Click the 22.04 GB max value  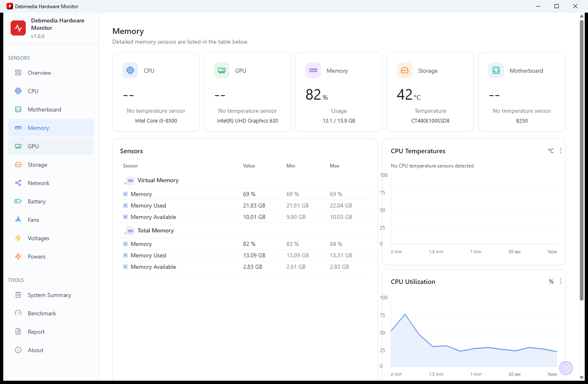point(341,205)
